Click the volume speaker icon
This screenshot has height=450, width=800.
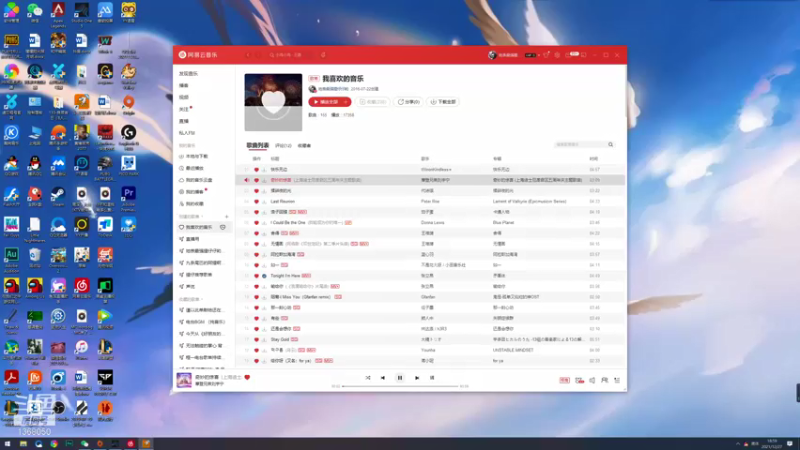592,380
